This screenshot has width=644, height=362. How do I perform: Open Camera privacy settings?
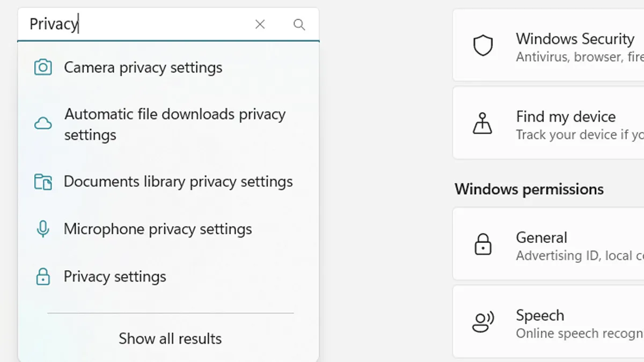tap(143, 68)
